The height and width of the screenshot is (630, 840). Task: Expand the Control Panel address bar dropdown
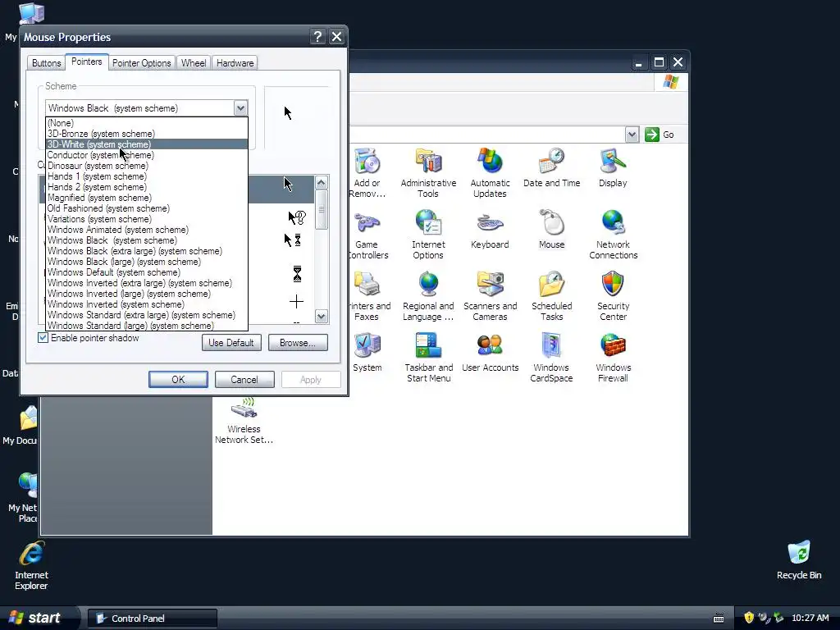point(632,135)
